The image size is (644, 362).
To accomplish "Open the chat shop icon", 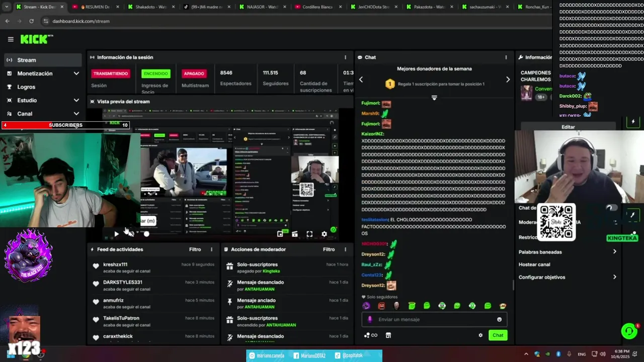I will [388, 335].
